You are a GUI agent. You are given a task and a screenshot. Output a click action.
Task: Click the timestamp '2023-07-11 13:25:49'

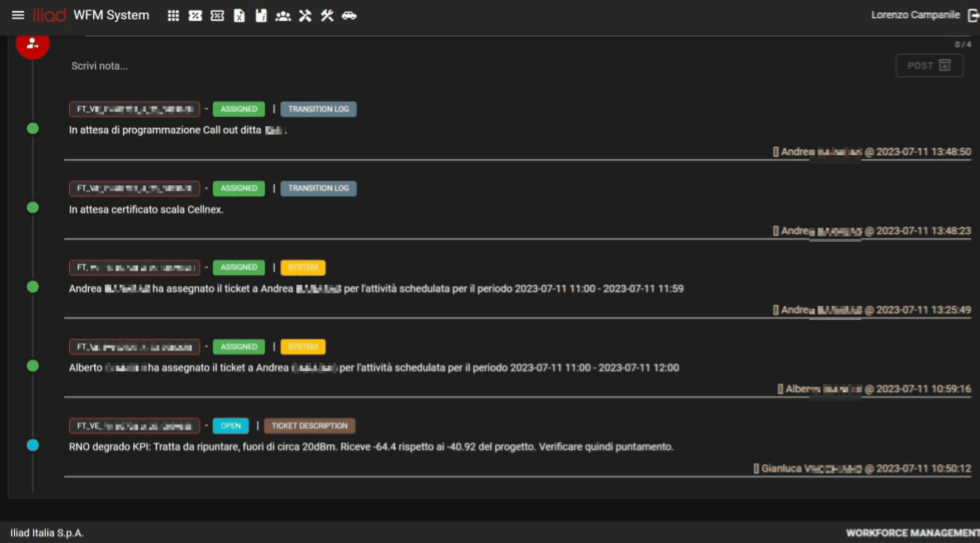pos(924,310)
